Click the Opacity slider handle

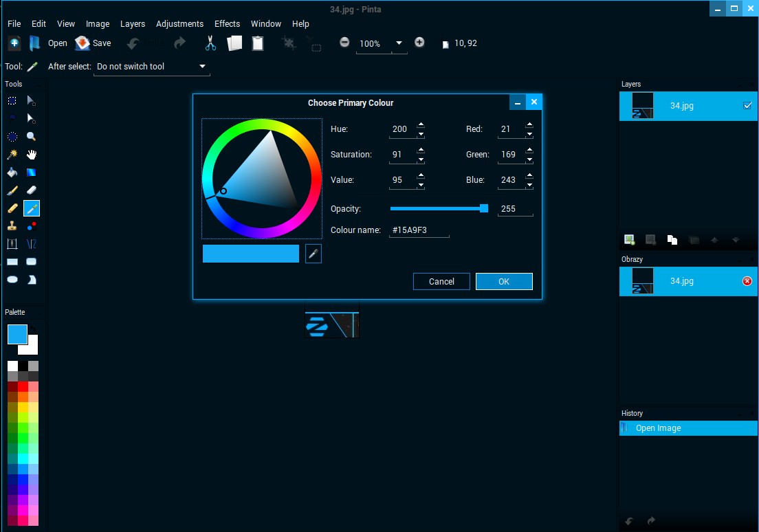484,208
